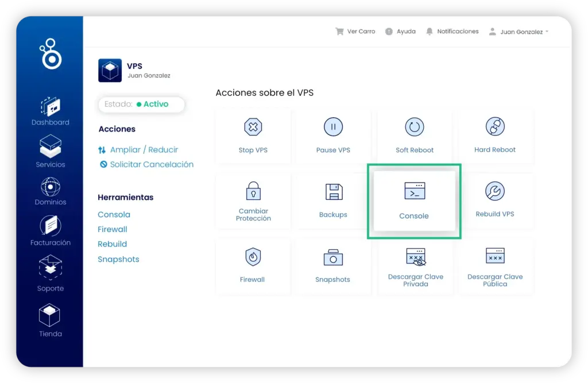This screenshot has height=383, width=588.
Task: Open Snapshots camera tile
Action: [333, 266]
